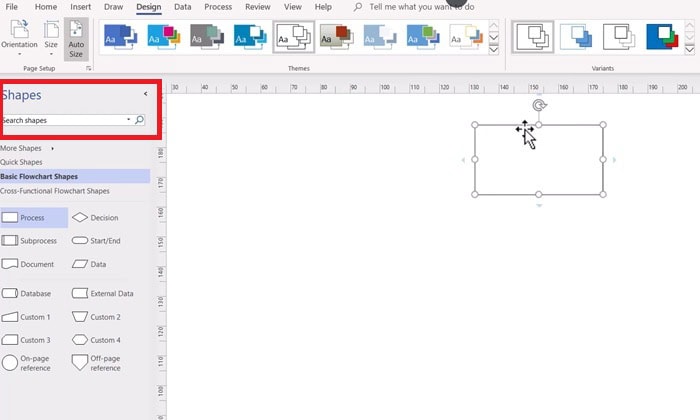
Task: Toggle the Auto Size button
Action: (x=76, y=39)
